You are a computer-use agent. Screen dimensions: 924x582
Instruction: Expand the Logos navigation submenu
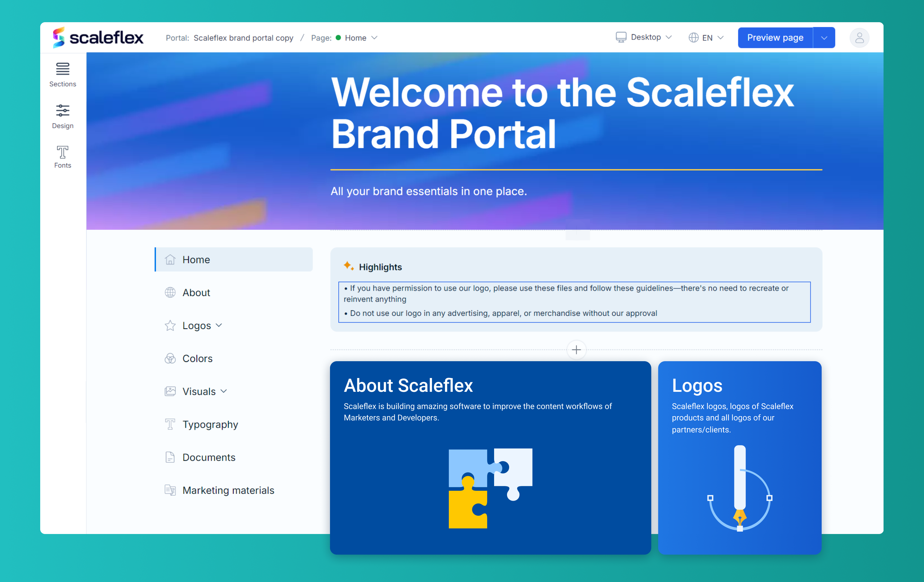[x=219, y=325]
